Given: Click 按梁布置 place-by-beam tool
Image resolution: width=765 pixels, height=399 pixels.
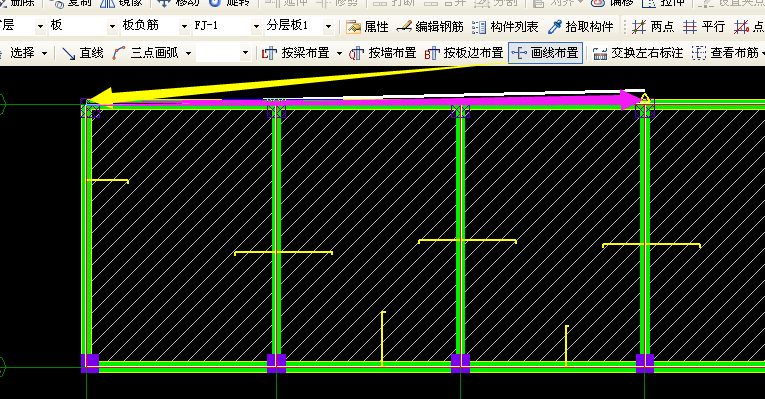Looking at the screenshot, I should tap(296, 53).
